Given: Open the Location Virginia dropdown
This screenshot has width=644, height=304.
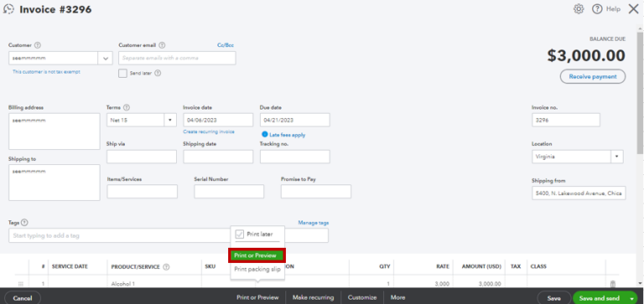Looking at the screenshot, I should (616, 157).
